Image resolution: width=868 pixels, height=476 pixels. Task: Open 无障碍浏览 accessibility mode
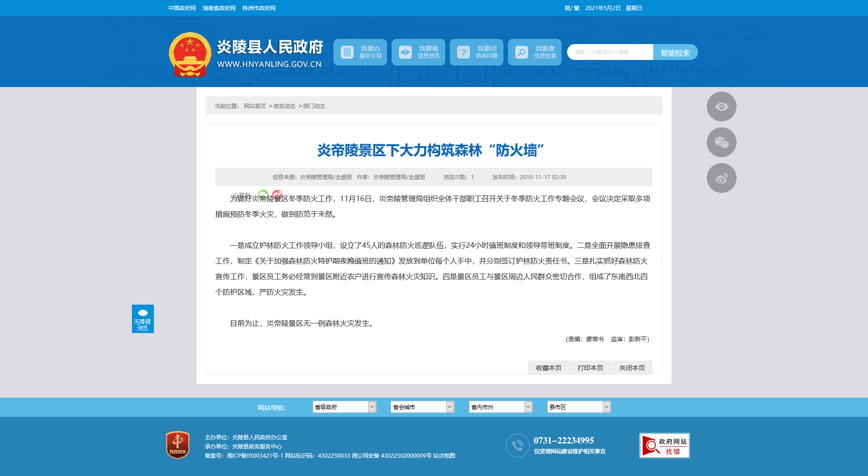143,319
